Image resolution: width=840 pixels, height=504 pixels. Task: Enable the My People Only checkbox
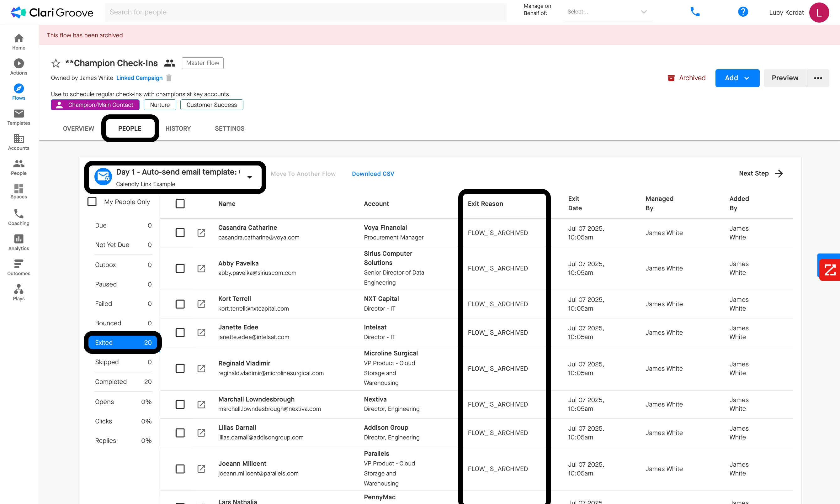(92, 202)
